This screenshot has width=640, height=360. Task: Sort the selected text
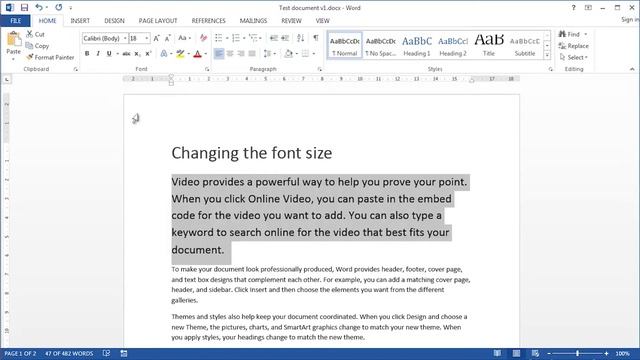click(301, 38)
